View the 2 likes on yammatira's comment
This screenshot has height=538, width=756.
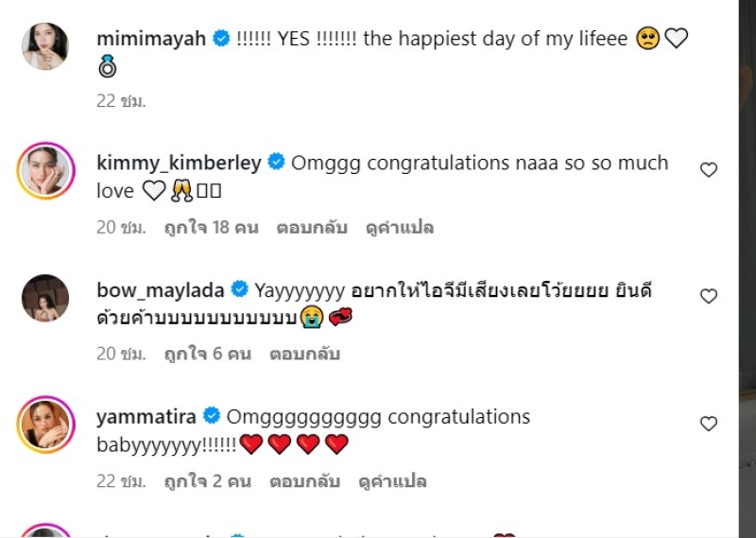[x=207, y=481]
